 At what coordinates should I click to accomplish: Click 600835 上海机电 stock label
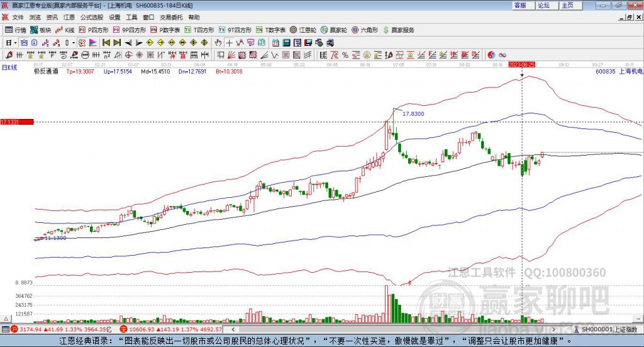[x=619, y=72]
